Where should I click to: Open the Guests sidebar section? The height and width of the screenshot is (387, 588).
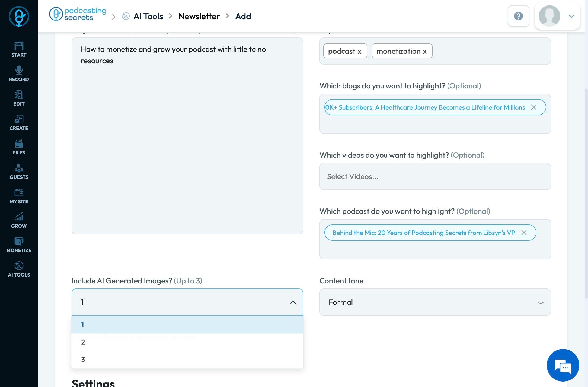pyautogui.click(x=19, y=171)
